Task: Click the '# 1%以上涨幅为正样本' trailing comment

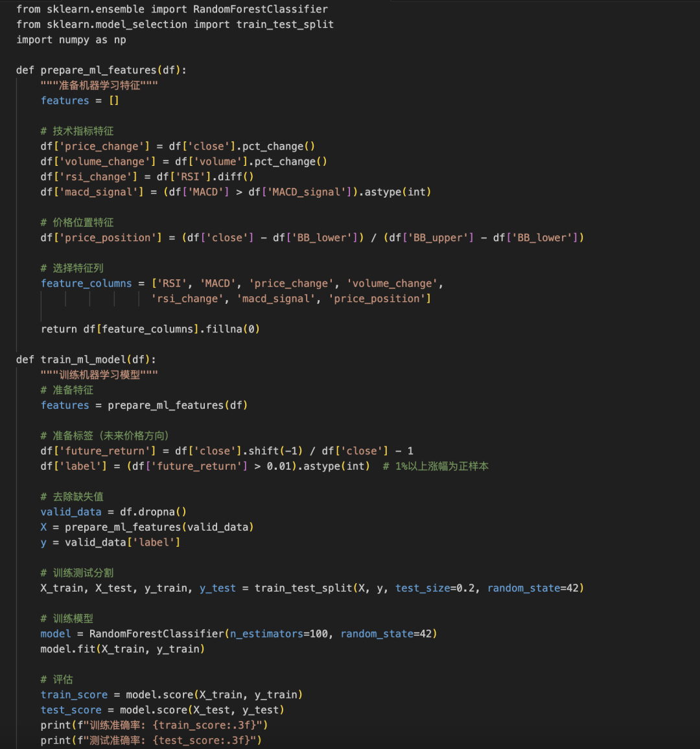Action: [x=436, y=467]
